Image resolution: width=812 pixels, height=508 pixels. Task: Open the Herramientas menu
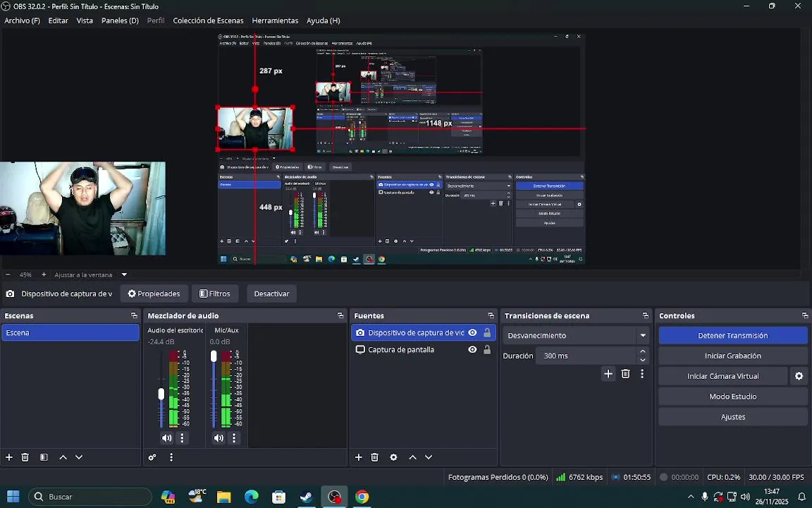[x=275, y=20]
